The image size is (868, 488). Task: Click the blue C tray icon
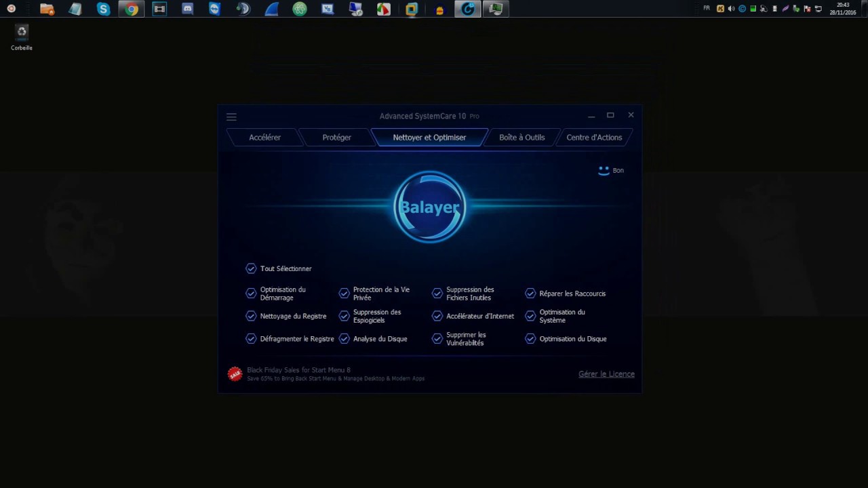(742, 9)
